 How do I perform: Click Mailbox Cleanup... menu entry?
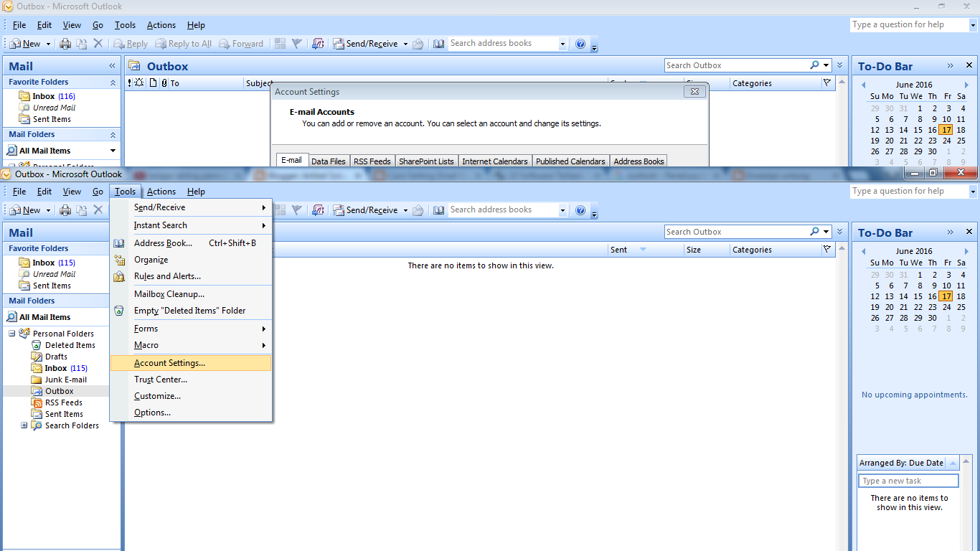click(x=191, y=294)
